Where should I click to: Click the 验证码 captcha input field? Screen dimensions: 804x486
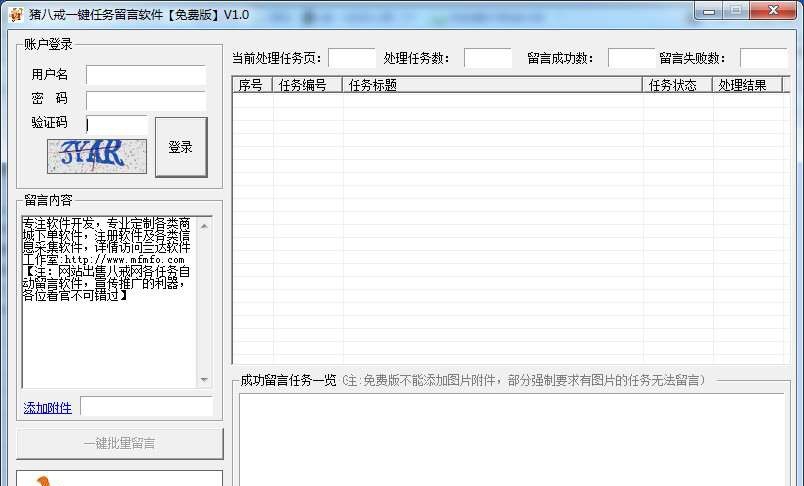click(x=117, y=125)
